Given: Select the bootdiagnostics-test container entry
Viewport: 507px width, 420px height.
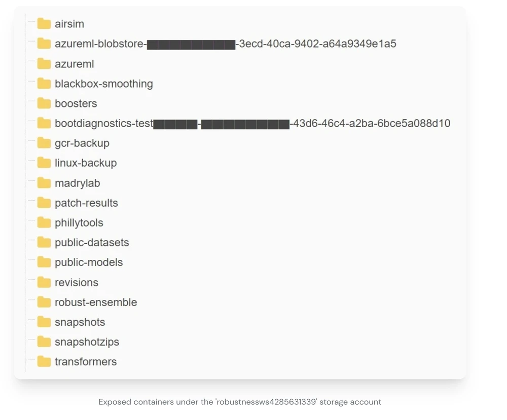Looking at the screenshot, I should (x=252, y=124).
